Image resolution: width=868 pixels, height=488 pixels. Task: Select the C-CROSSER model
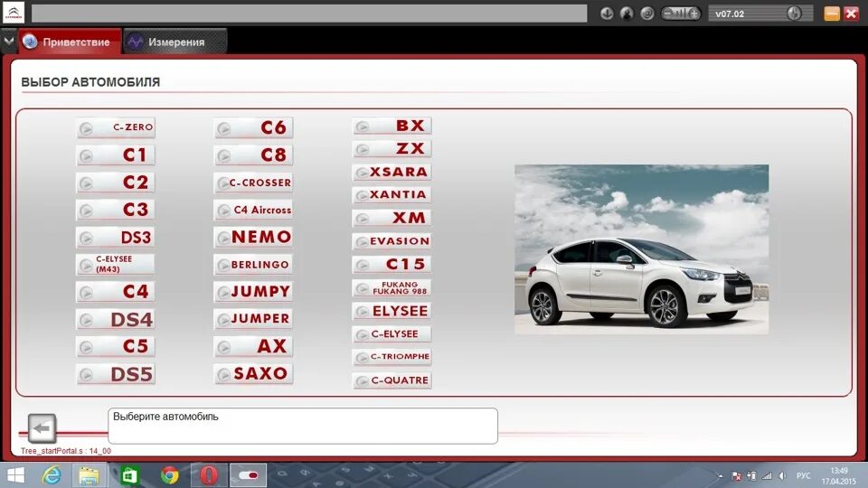pyautogui.click(x=253, y=183)
